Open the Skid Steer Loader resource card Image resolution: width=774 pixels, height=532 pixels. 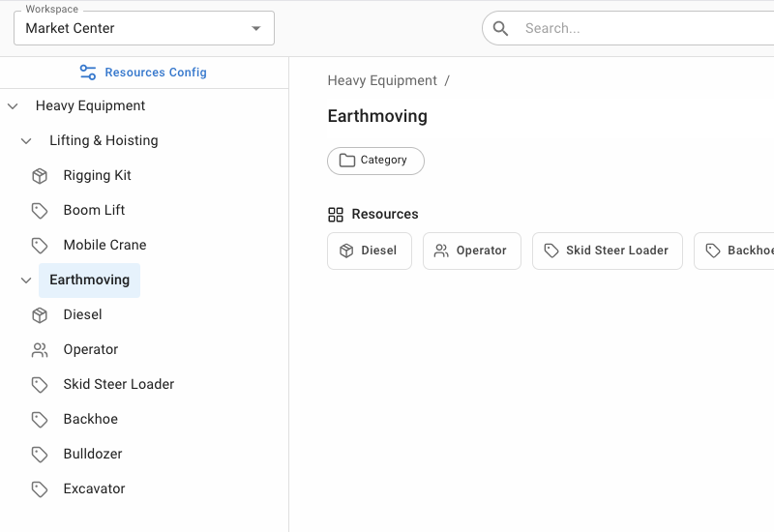608,251
